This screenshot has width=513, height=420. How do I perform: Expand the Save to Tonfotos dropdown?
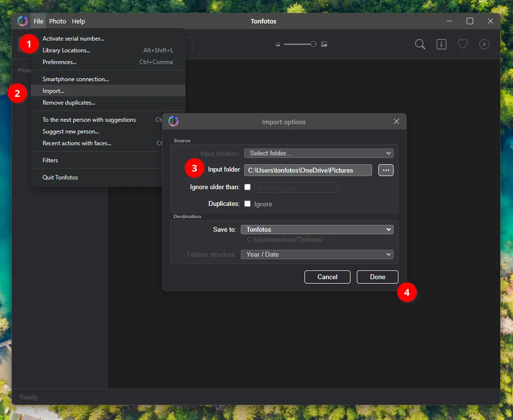pos(317,229)
